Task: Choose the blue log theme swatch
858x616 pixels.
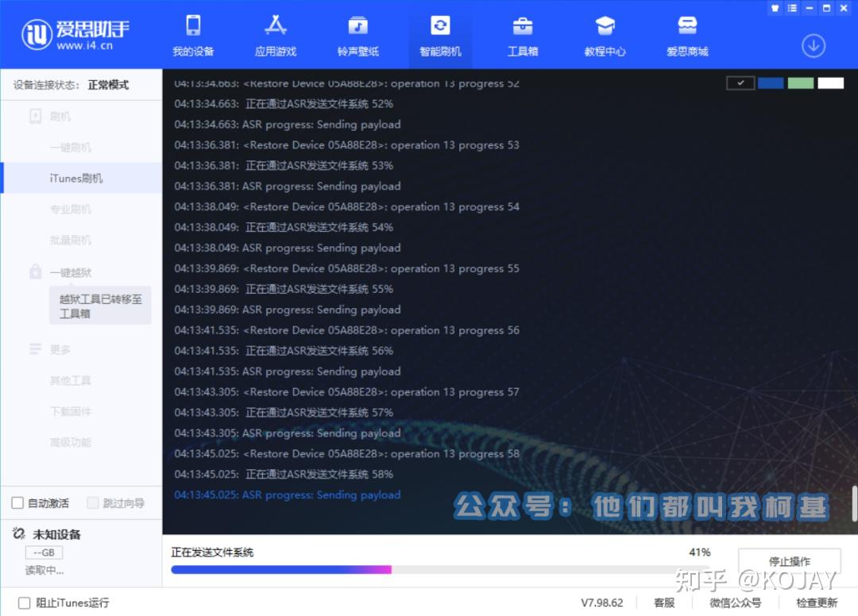Action: tap(771, 83)
